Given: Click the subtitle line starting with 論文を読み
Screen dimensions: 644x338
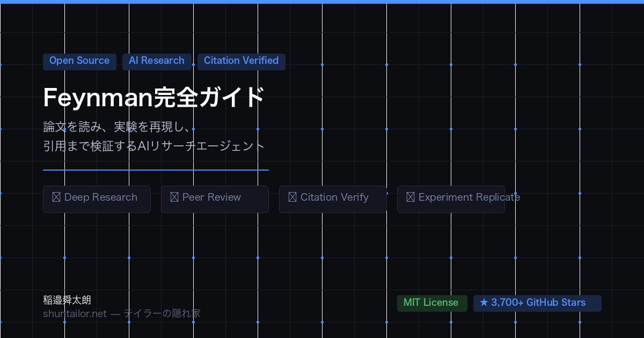Looking at the screenshot, I should point(118,128).
